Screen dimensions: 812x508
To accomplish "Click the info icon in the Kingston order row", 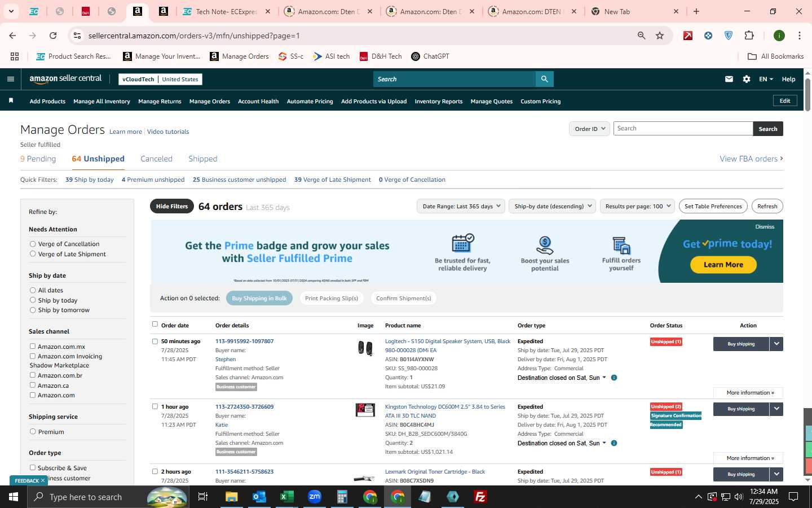I will point(614,443).
